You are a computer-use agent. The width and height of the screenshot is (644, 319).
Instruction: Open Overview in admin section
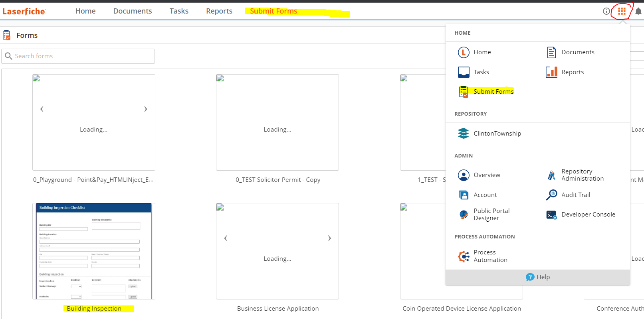click(x=486, y=175)
